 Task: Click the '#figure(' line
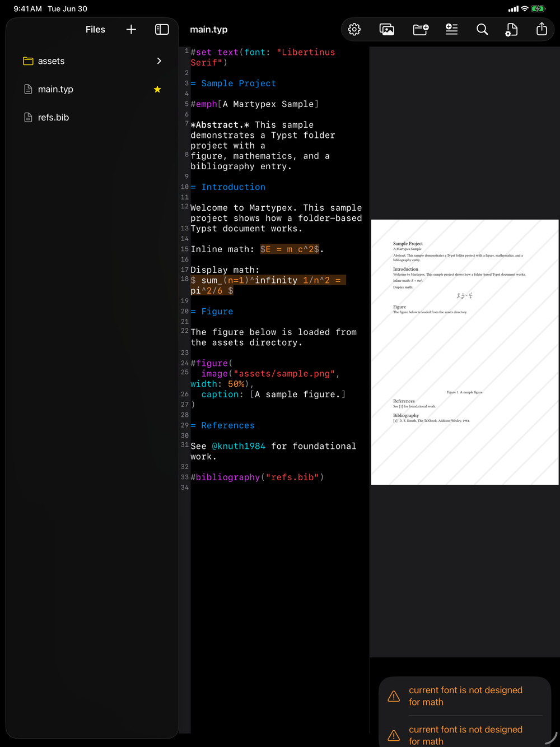212,363
